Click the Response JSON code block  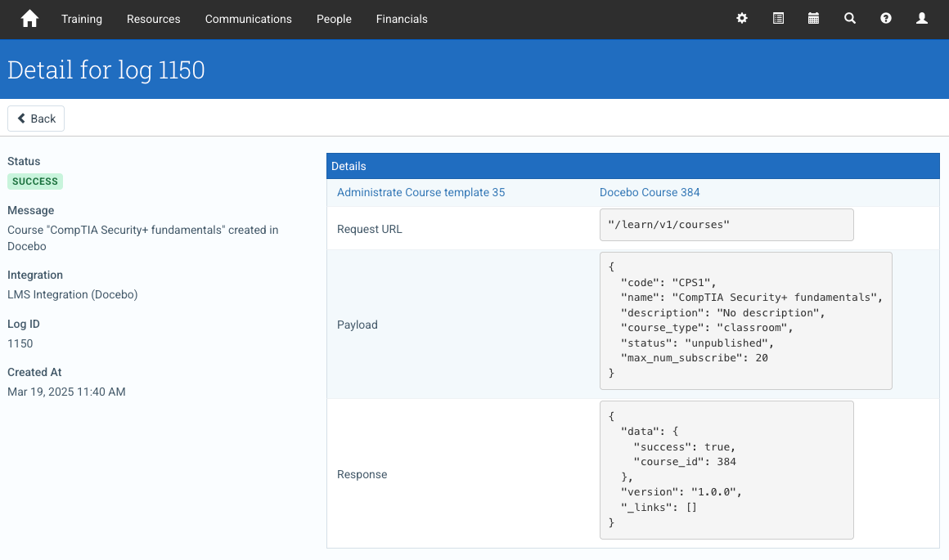point(726,470)
